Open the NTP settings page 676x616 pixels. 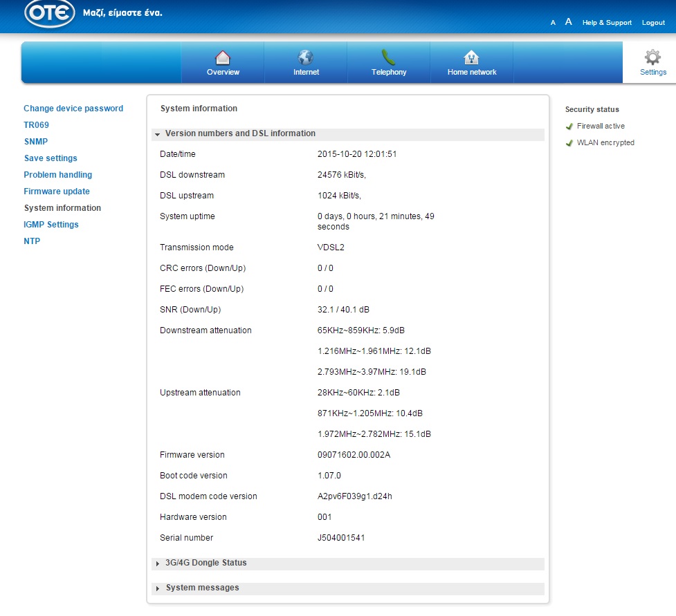[32, 241]
